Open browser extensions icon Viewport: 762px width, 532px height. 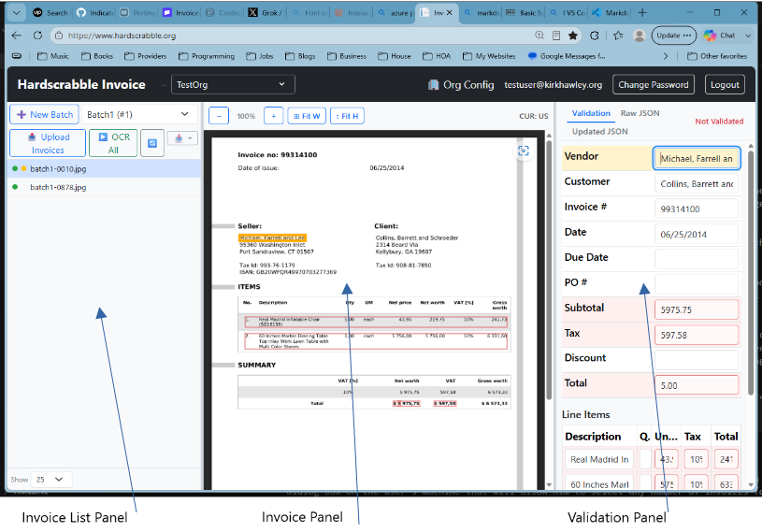[x=595, y=36]
